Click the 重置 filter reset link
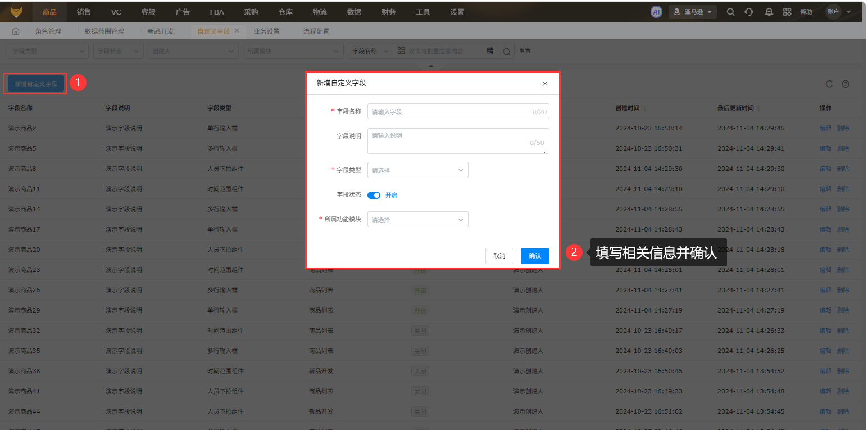 click(525, 51)
